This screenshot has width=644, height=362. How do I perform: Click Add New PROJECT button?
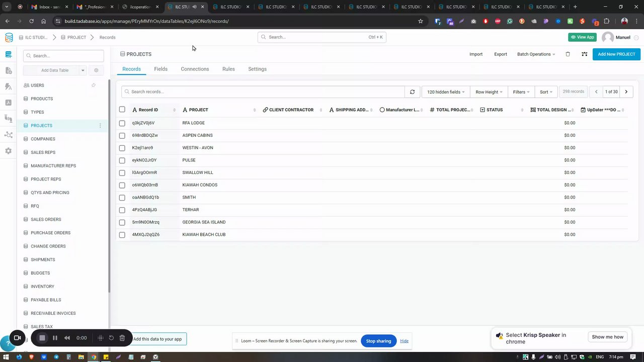click(x=616, y=54)
